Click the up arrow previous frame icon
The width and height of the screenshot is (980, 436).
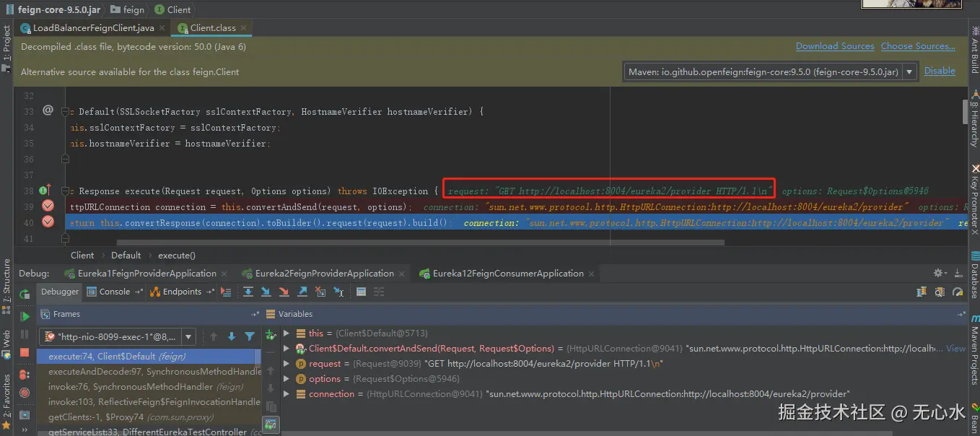click(x=214, y=336)
